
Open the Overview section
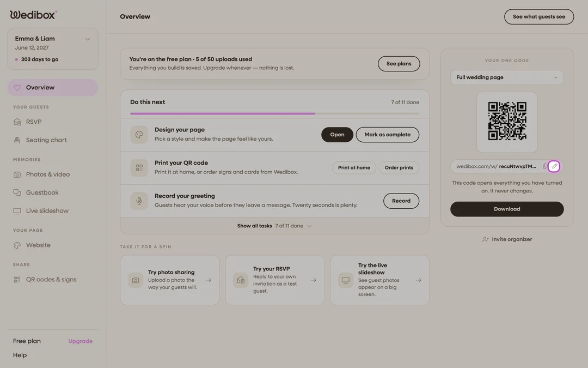53,87
